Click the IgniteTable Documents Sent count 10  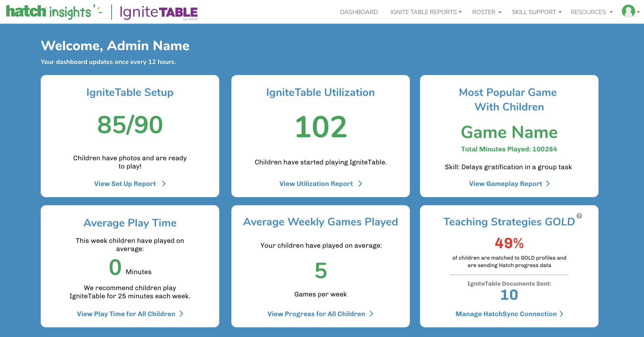click(x=509, y=295)
